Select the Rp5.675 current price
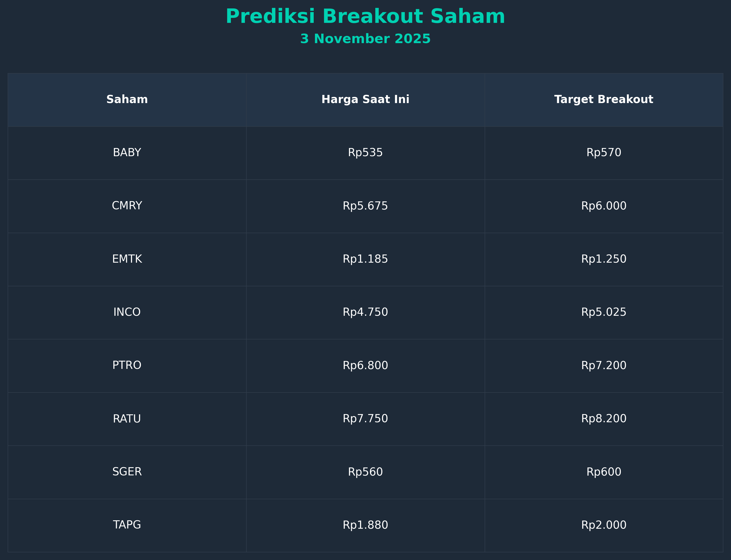This screenshot has height=560, width=731. (x=365, y=206)
